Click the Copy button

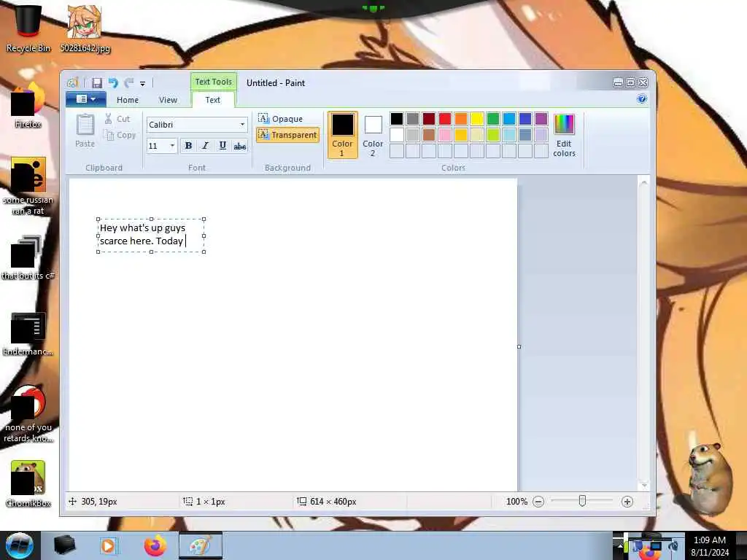click(x=120, y=135)
